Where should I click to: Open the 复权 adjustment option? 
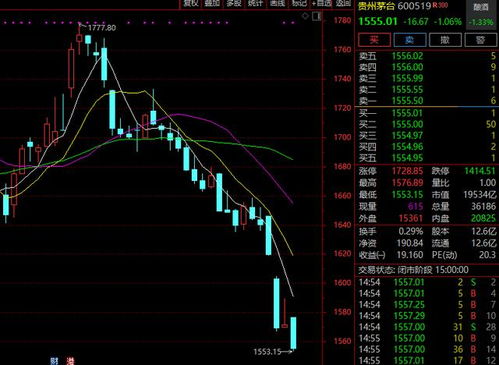click(191, 3)
